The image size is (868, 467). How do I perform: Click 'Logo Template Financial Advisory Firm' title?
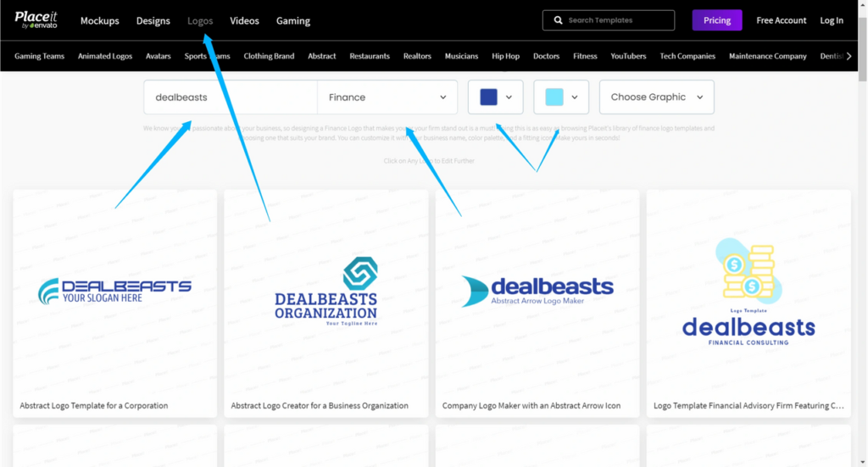[748, 406]
